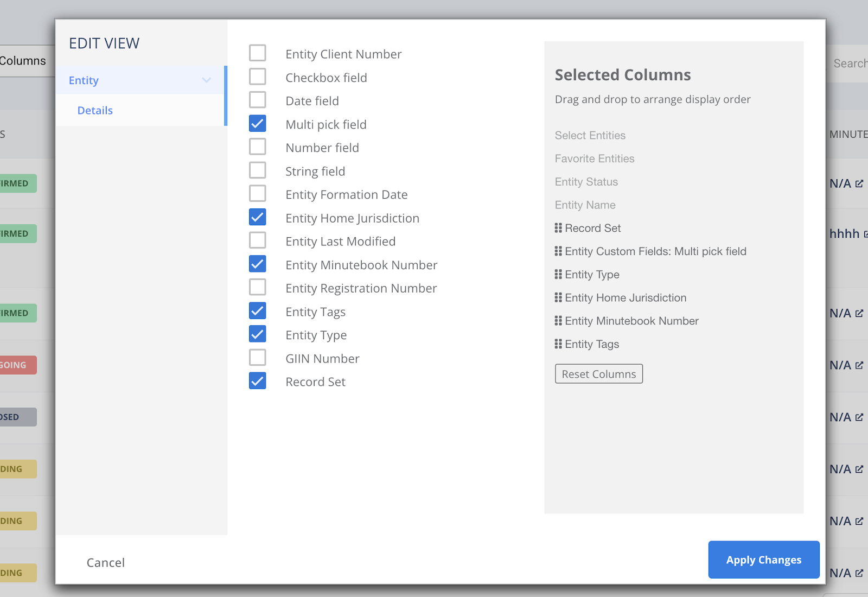Open external link icon beside hhhh
This screenshot has width=868, height=597.
click(865, 234)
